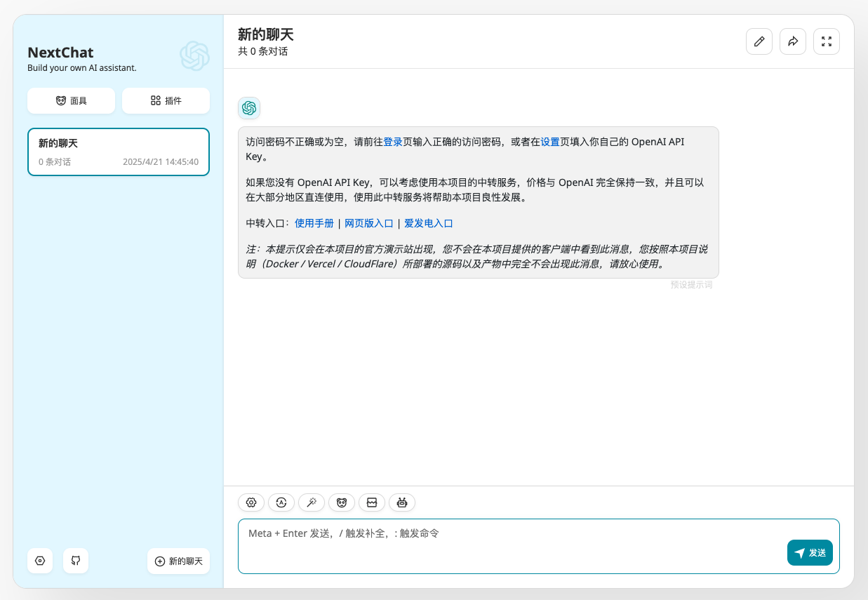
Task: Click the 共 0 条对话 subtitle text
Action: (x=263, y=51)
